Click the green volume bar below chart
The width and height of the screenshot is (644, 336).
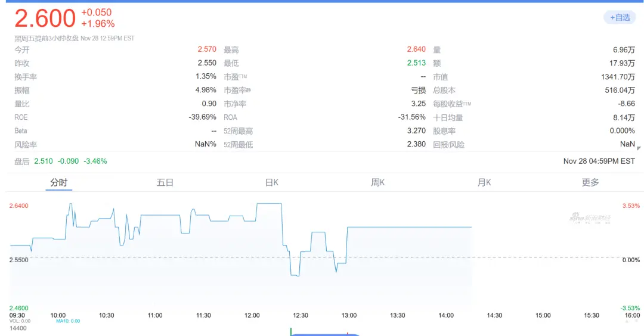[290, 331]
